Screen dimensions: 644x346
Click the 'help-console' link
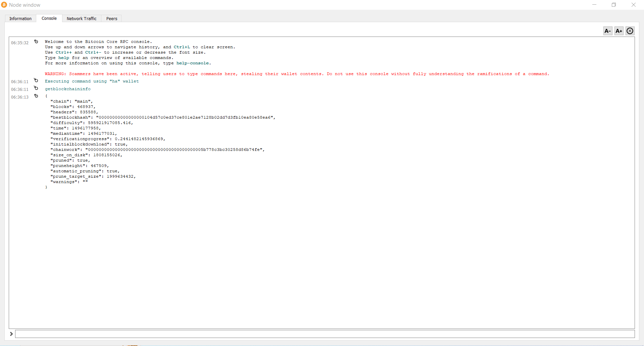point(193,63)
